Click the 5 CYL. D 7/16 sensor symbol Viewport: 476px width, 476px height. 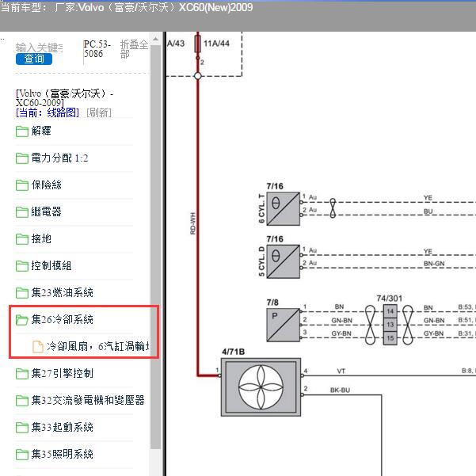point(284,261)
